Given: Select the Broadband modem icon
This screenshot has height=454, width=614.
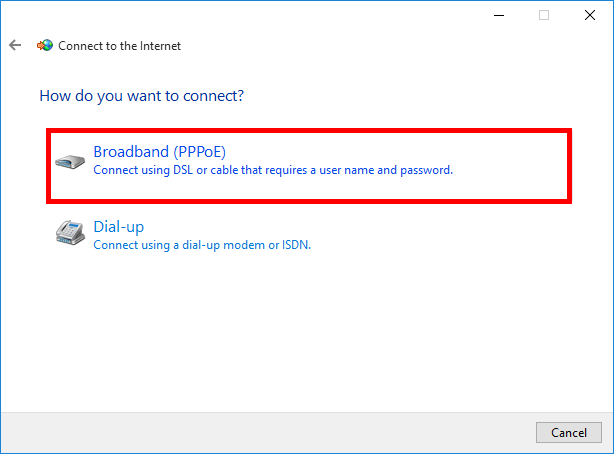Looking at the screenshot, I should click(x=70, y=162).
